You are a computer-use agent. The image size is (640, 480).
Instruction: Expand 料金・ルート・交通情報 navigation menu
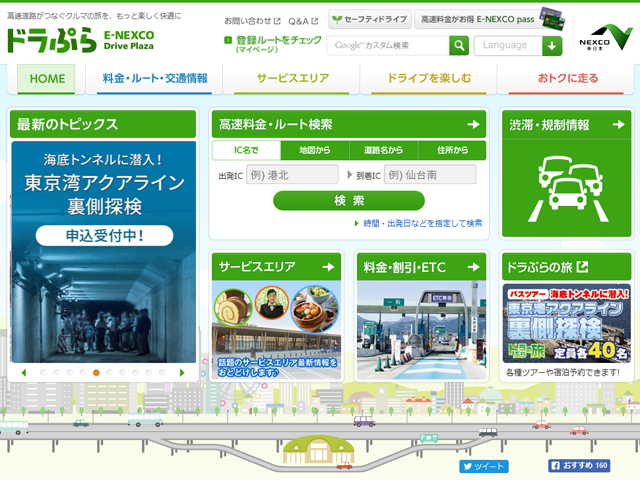(x=154, y=78)
